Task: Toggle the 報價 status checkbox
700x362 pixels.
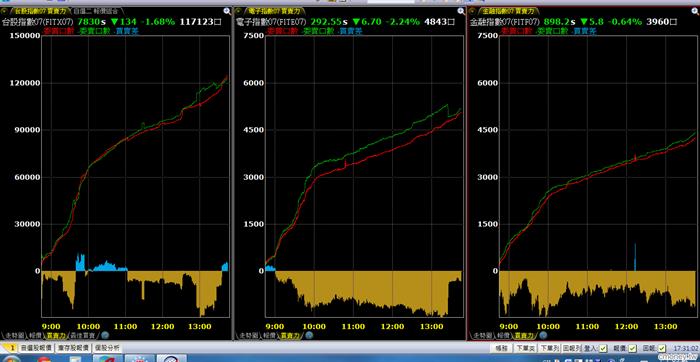Action: point(633,348)
